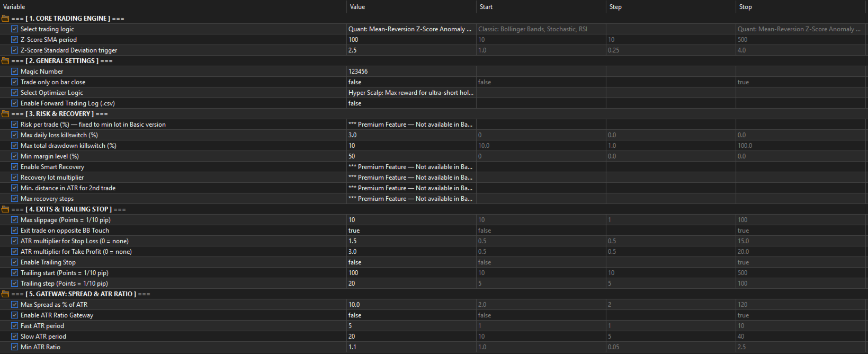Edit the Magic Number value 123456

click(410, 72)
